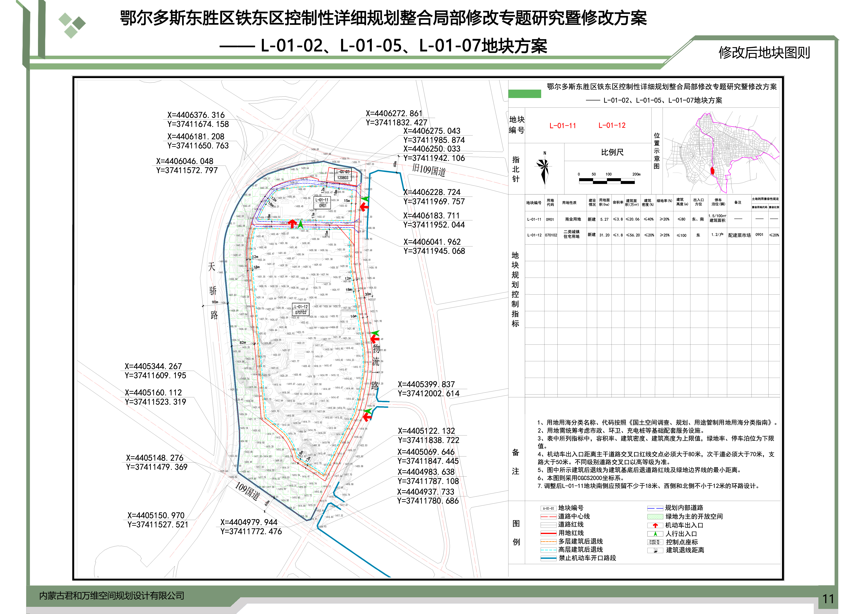Viewport: 868px width, 614px height.
Task: Click the 修改后地块图则 heading
Action: [764, 53]
